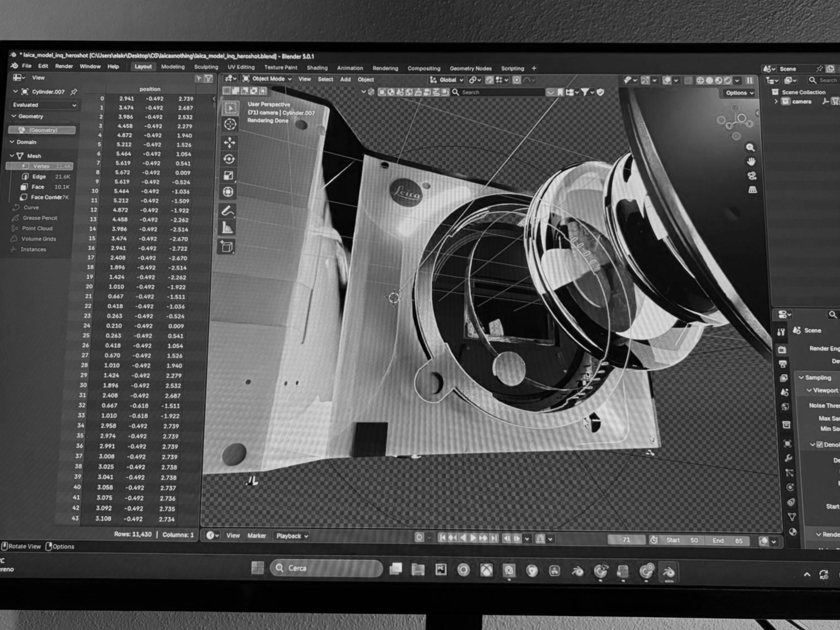Open the Tool properties tab
Viewport: 840px width, 630px height.
click(x=781, y=332)
